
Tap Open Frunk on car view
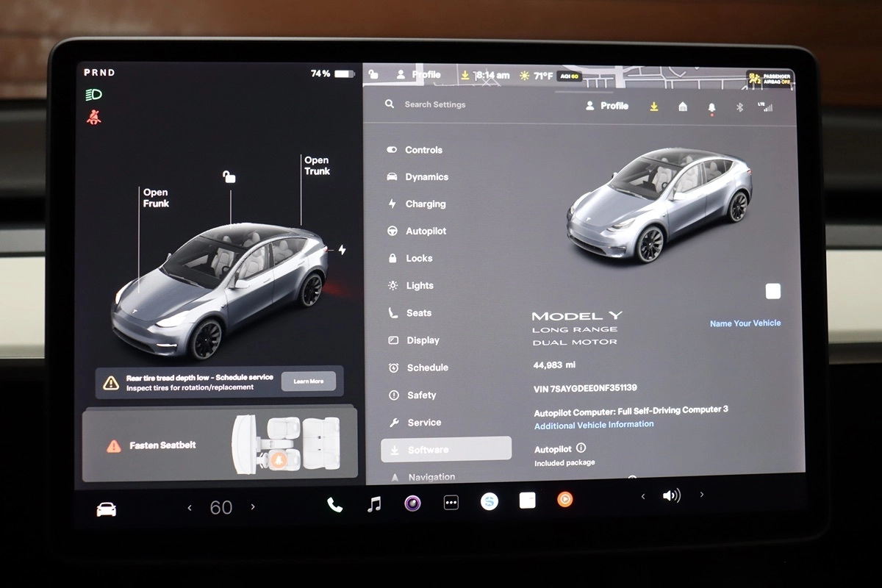(156, 198)
